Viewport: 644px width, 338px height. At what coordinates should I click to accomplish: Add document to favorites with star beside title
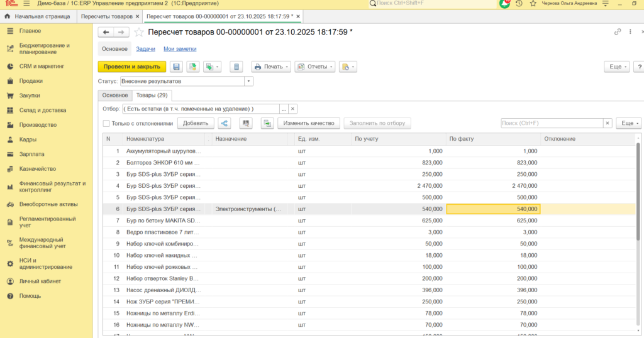(x=139, y=32)
